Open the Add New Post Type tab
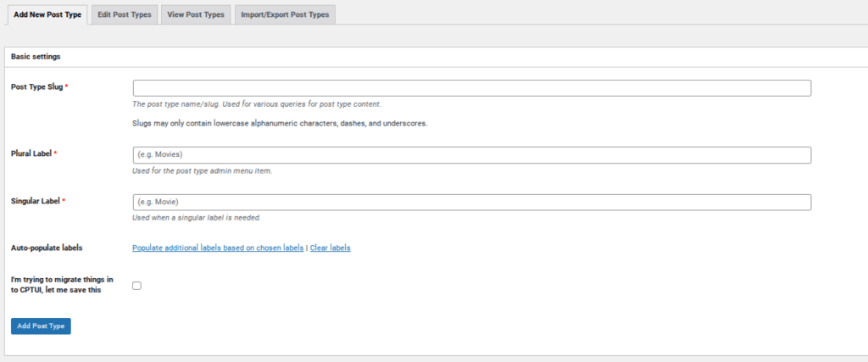868x362 pixels. point(47,15)
